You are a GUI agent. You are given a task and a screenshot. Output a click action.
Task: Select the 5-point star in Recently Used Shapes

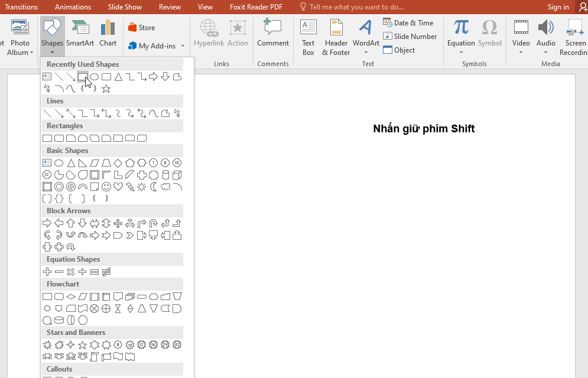[x=106, y=89]
